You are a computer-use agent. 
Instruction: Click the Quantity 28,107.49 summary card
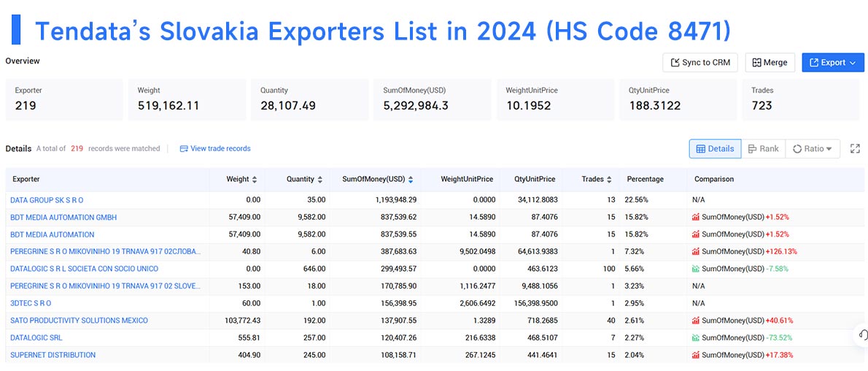(x=310, y=100)
